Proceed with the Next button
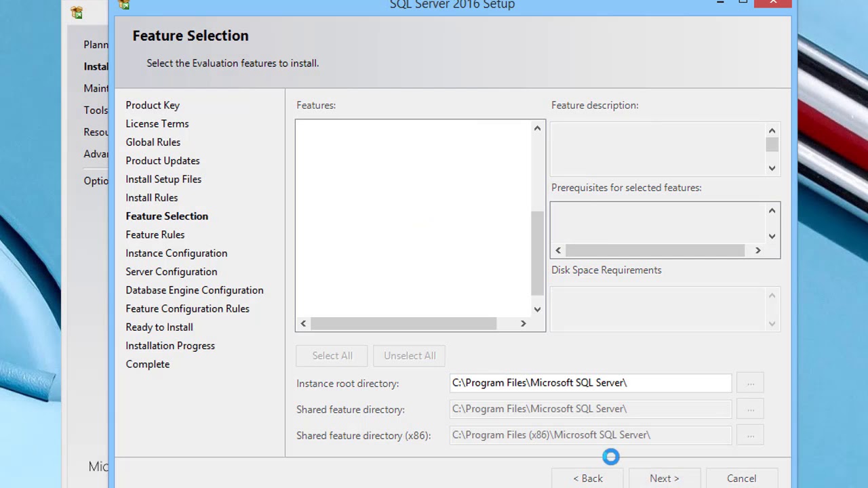The height and width of the screenshot is (488, 868). click(665, 478)
